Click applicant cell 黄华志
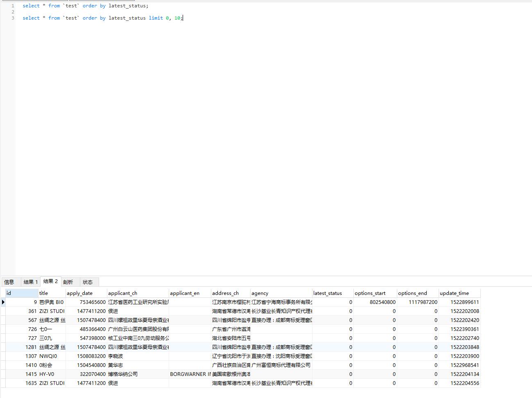The image size is (532, 398). pyautogui.click(x=138, y=365)
